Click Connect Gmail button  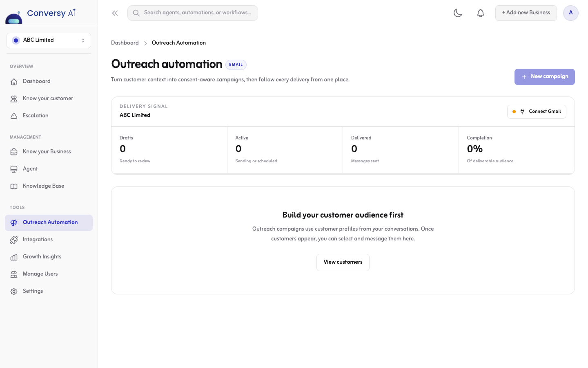tap(537, 112)
